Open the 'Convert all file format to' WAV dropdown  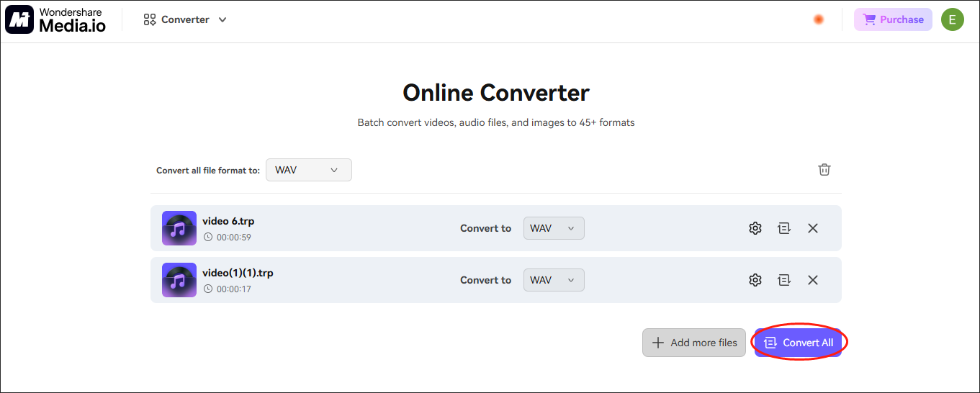click(309, 170)
